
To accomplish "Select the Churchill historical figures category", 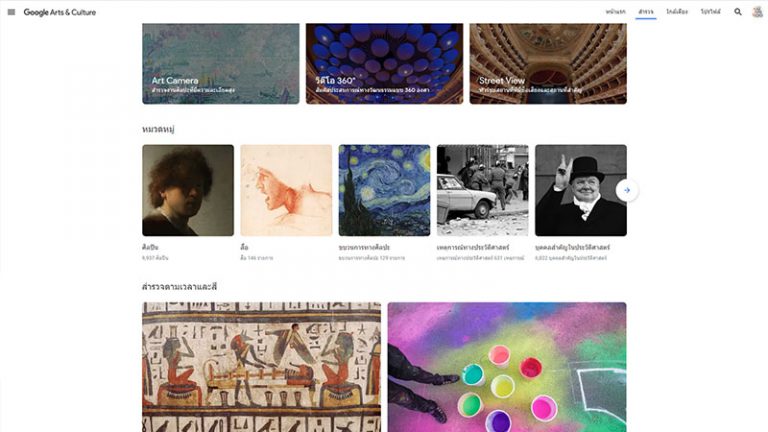I will point(581,190).
